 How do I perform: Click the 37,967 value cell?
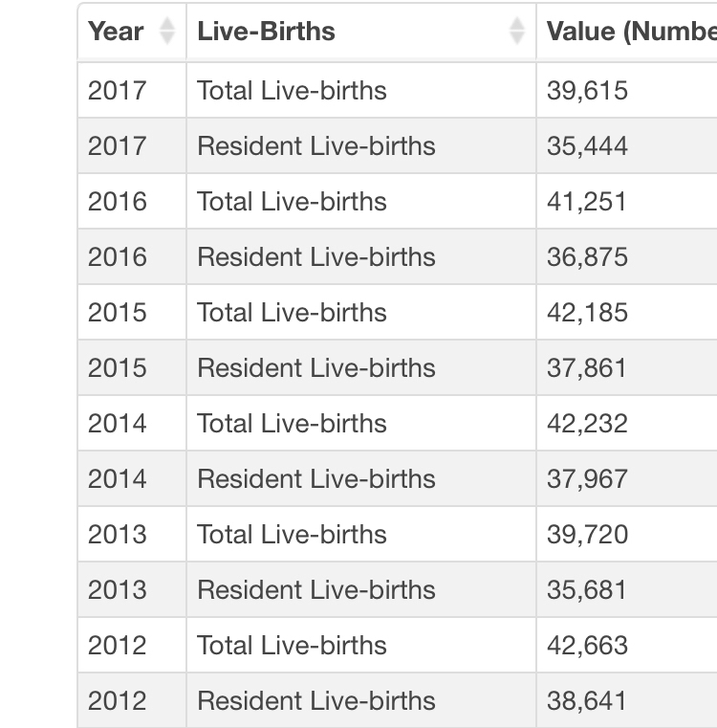point(587,479)
